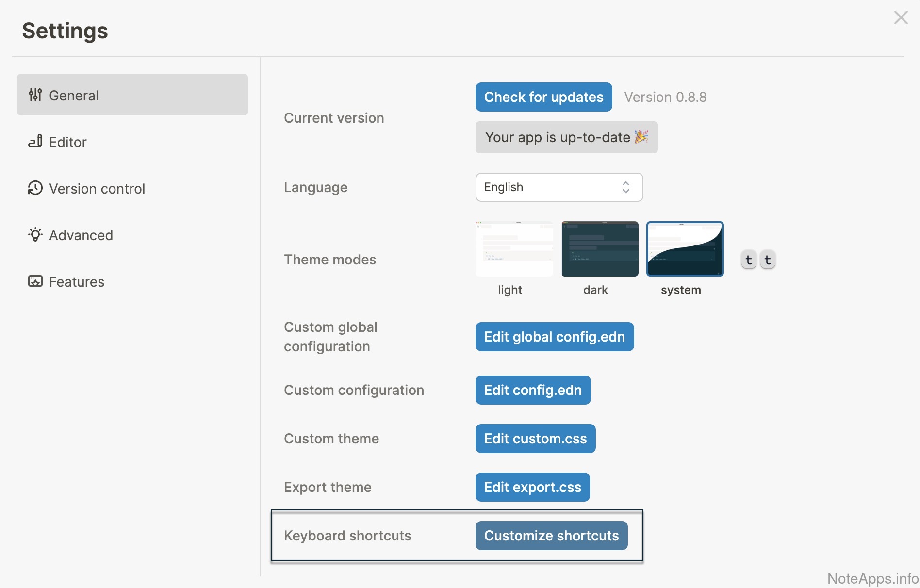The width and height of the screenshot is (920, 588).
Task: Switch to the Advanced settings tab
Action: tap(81, 235)
